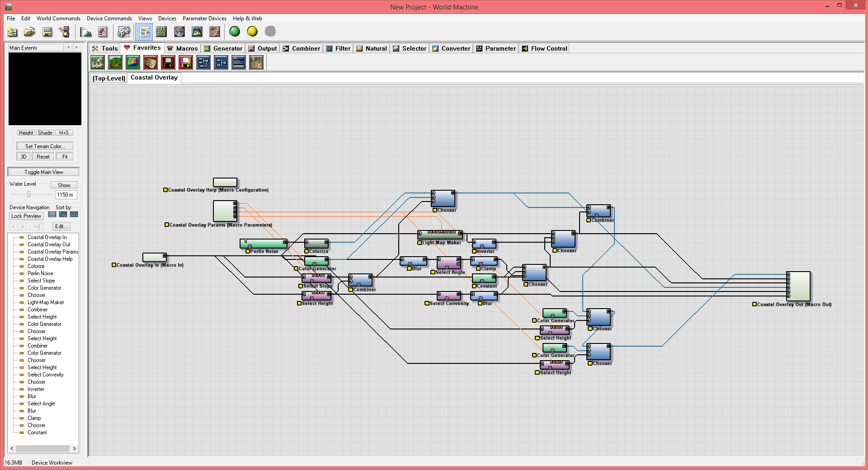Image resolution: width=868 pixels, height=470 pixels.
Task: Select Perlin Noise in device tree
Action: coord(40,273)
